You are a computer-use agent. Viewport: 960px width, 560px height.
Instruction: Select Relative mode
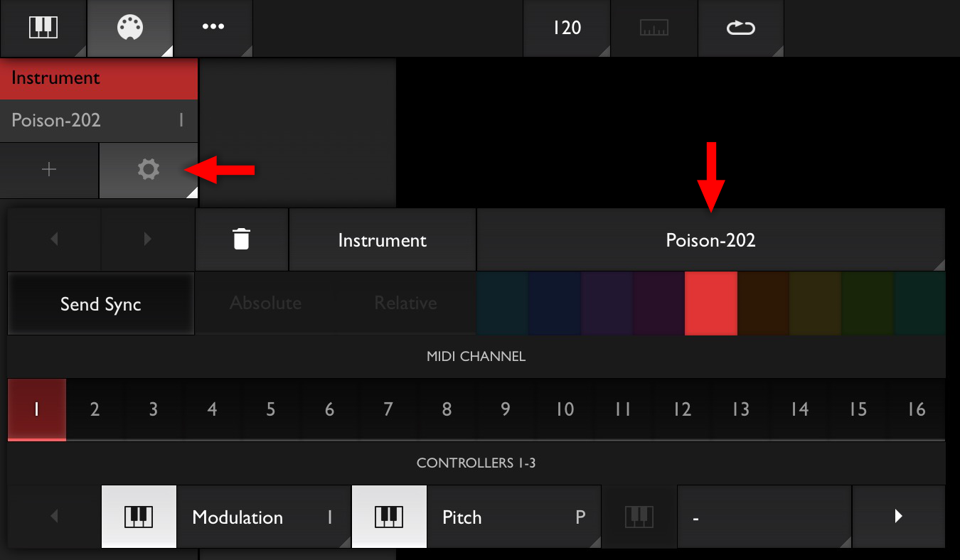[406, 303]
